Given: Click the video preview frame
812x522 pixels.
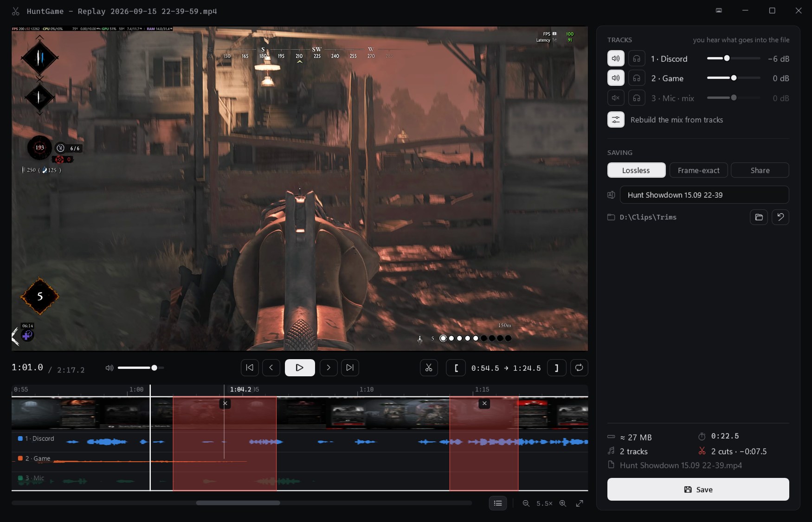Looking at the screenshot, I should 300,188.
